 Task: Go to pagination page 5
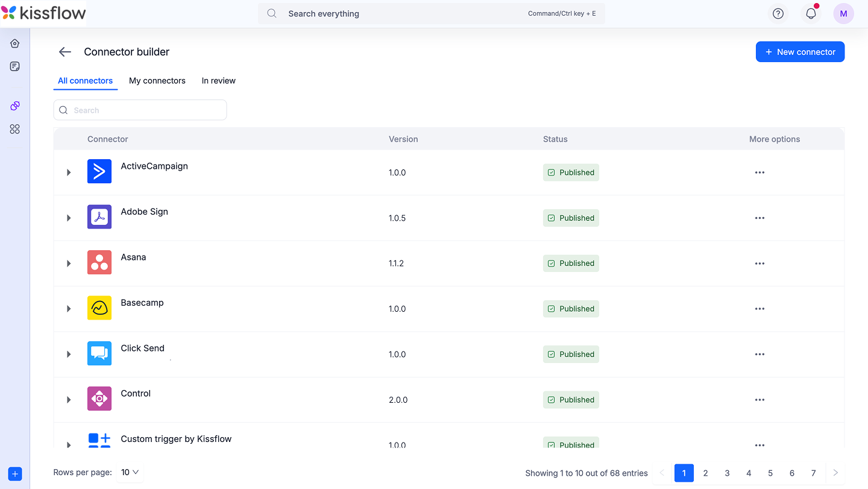tap(770, 473)
